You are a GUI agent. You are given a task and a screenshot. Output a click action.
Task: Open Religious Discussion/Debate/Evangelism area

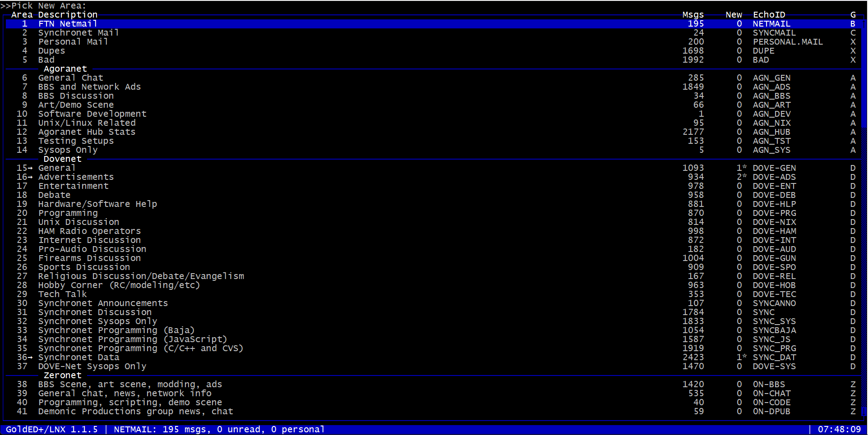click(434, 276)
